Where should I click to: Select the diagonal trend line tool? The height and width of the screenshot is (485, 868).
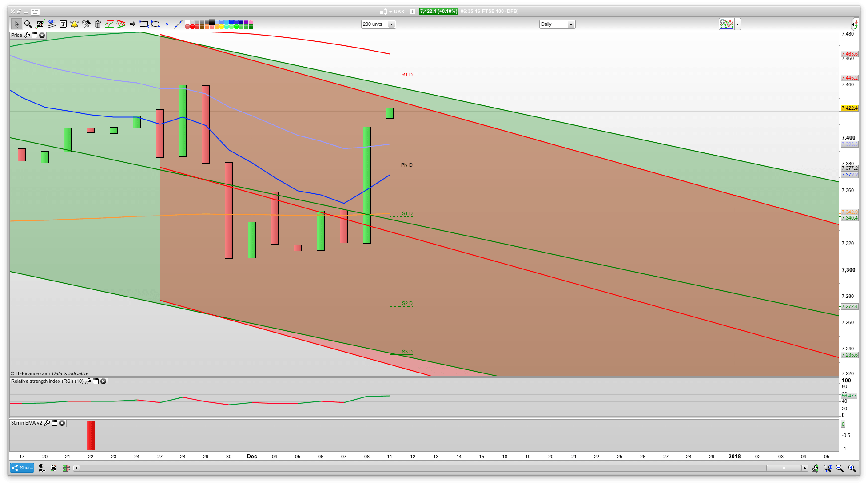pyautogui.click(x=178, y=24)
